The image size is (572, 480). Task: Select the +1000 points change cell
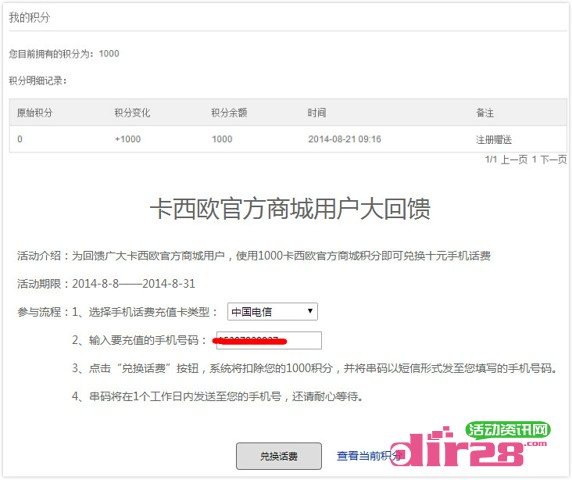tap(128, 139)
